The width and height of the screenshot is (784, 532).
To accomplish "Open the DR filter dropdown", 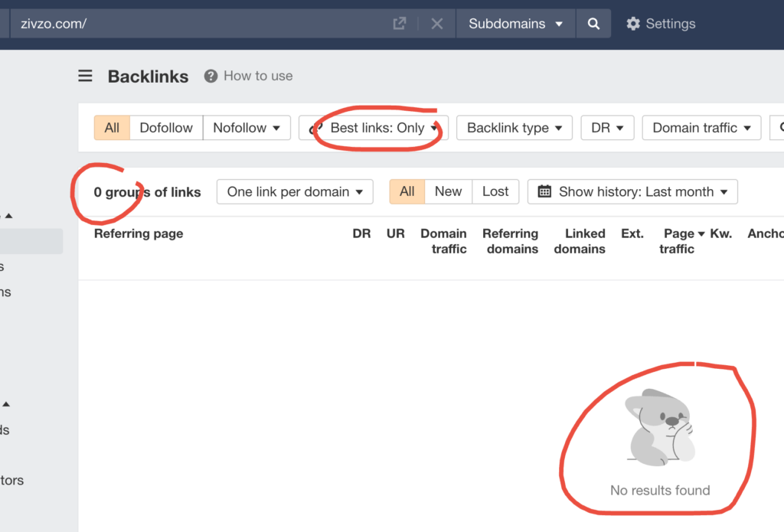I will click(607, 128).
